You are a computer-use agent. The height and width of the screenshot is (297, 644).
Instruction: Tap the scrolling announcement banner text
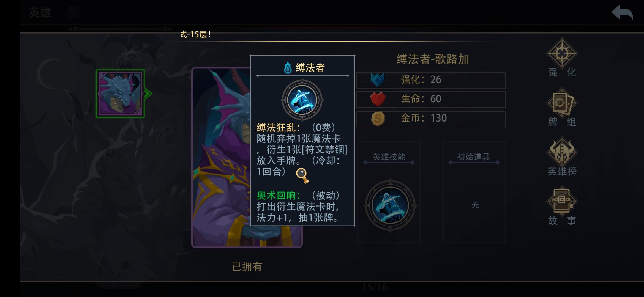click(x=195, y=34)
